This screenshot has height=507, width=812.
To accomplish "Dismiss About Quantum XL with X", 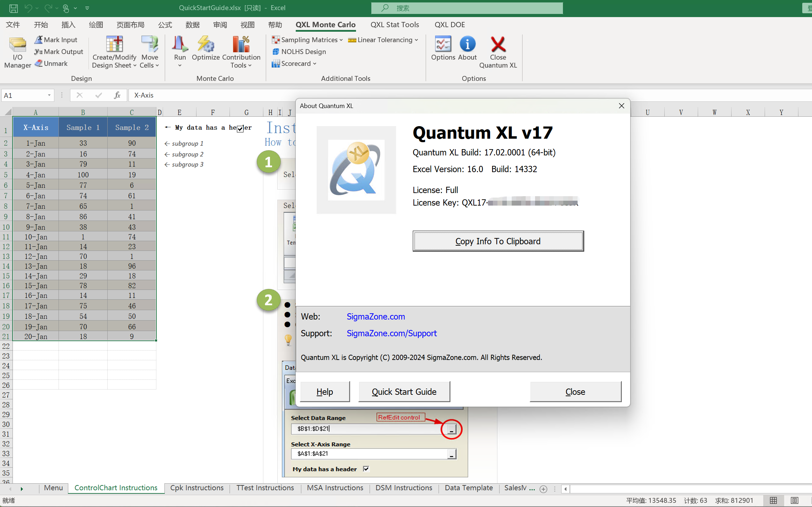I will [621, 106].
